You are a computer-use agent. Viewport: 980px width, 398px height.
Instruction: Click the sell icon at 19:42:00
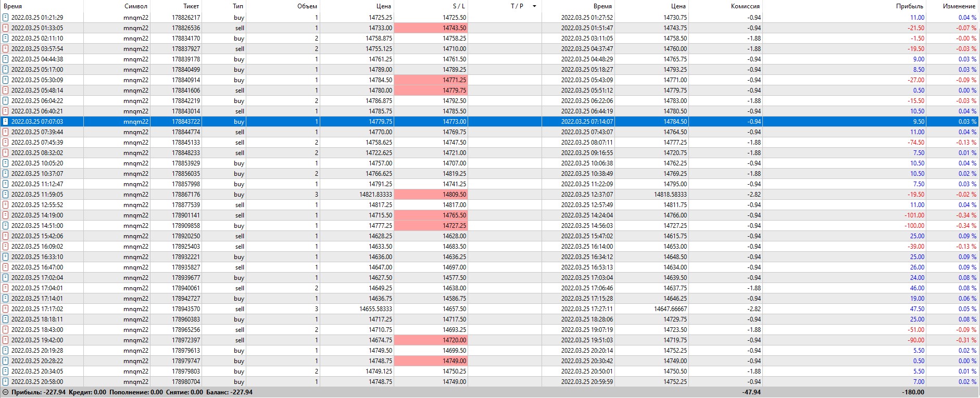coord(6,340)
